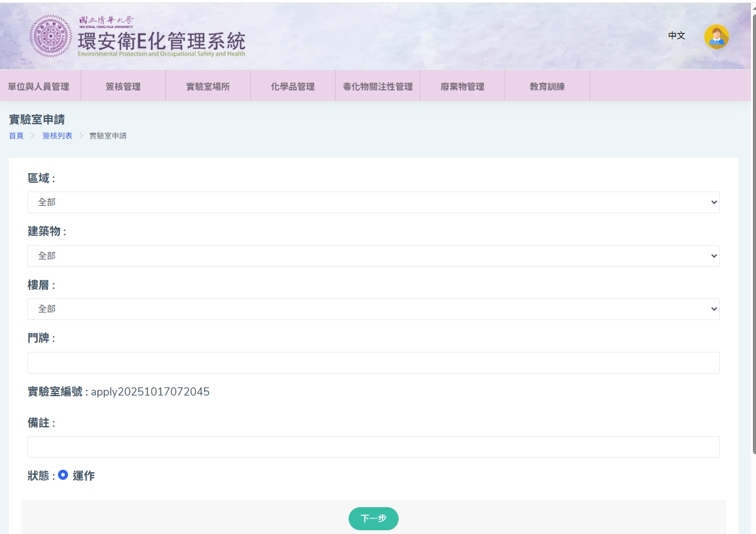Click into the 備註 input field
756x534 pixels.
point(373,447)
